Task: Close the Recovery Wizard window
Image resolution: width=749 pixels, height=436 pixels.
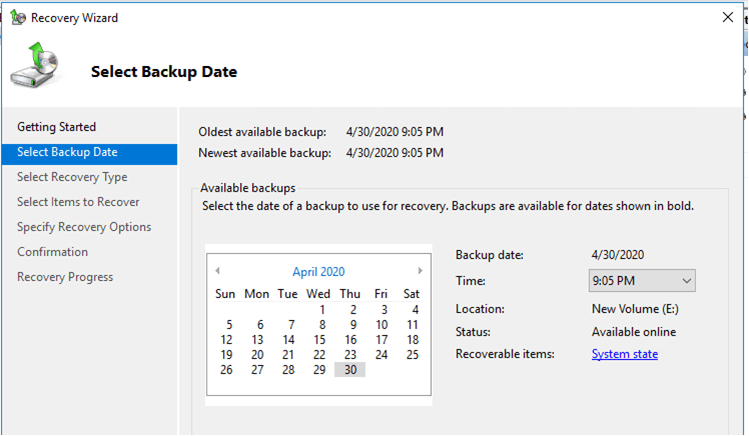Action: click(x=728, y=18)
